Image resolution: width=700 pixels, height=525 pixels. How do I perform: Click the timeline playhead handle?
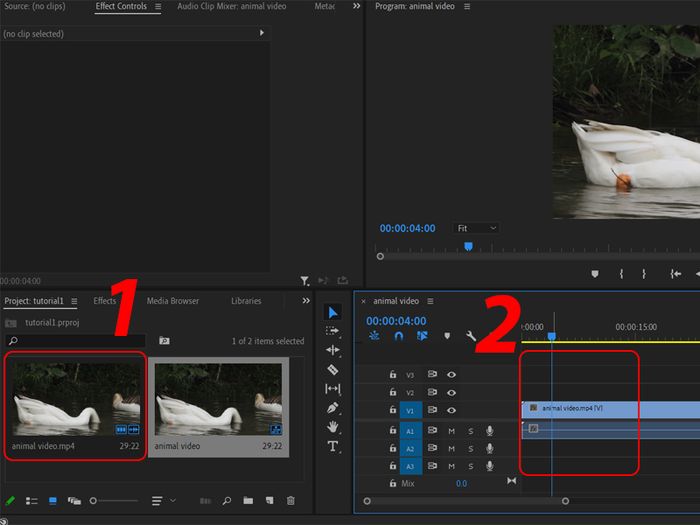pos(552,336)
